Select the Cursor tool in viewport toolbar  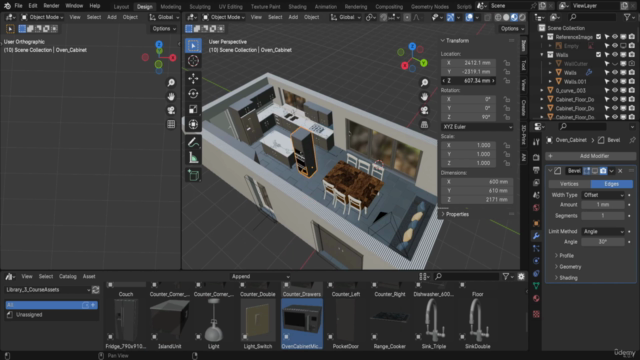[x=193, y=61]
